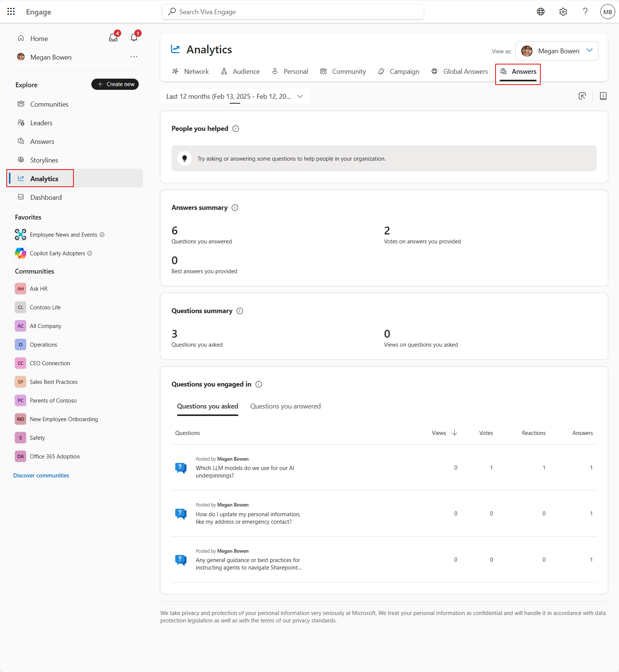Select Storylines from the Explore menu
The image size is (619, 672).
click(x=44, y=160)
